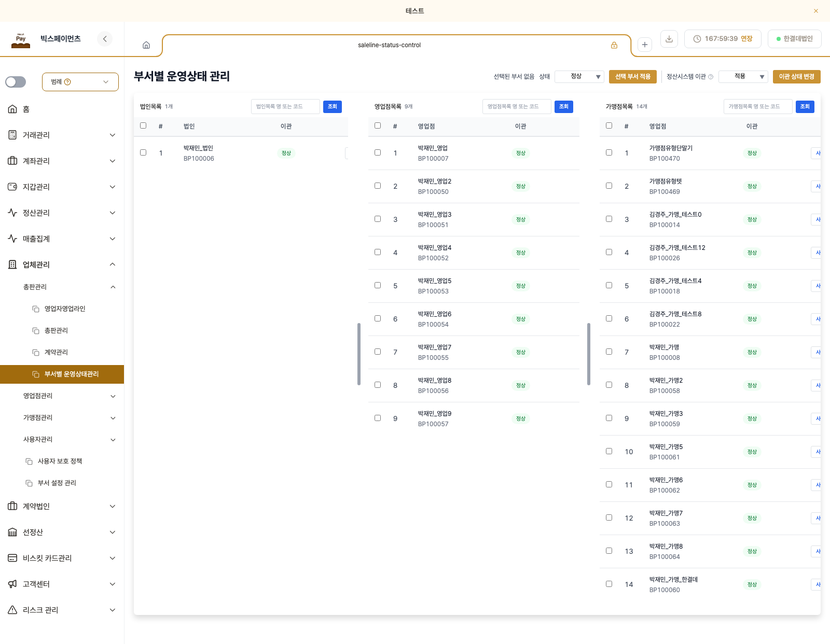Click the scrollbar beside 영업점목록 table
The height and width of the screenshot is (644, 830).
589,354
